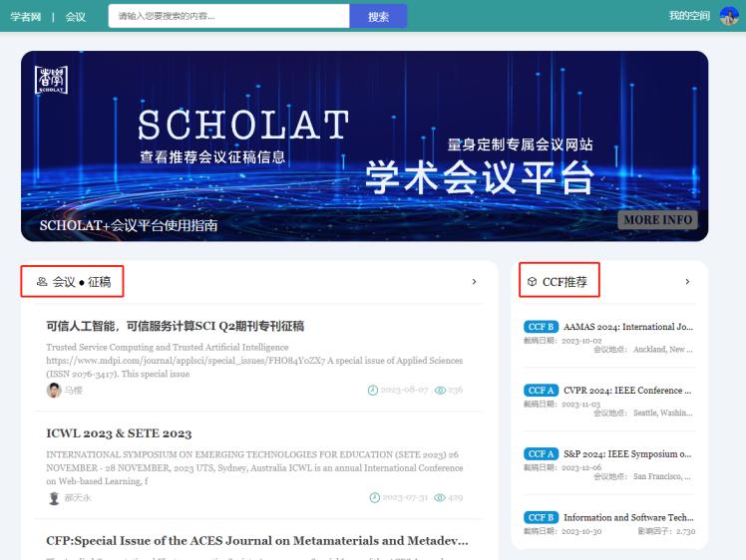This screenshot has width=746, height=560.
Task: Open ICWL 2023 & SETE 2023 article
Action: tap(119, 433)
